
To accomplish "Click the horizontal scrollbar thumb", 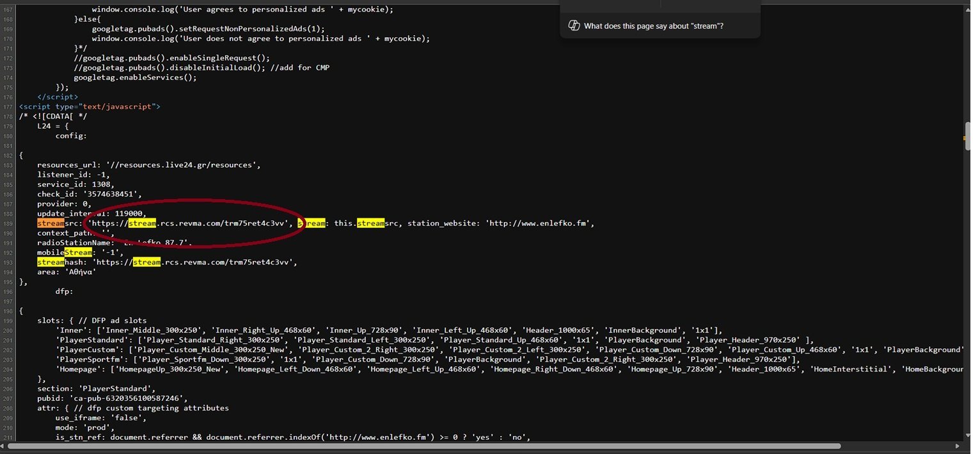I will 423,446.
